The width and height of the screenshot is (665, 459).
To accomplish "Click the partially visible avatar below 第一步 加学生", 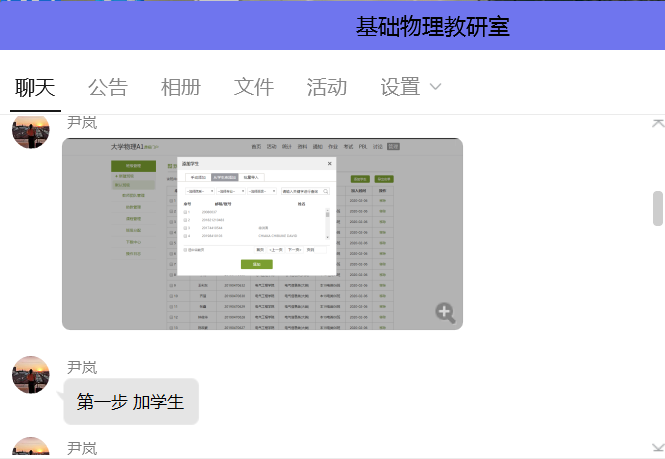I will pos(31,449).
